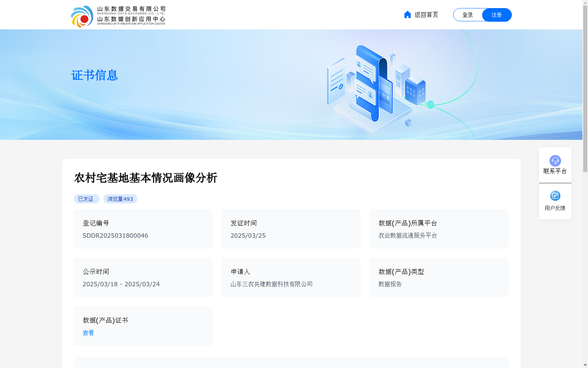Open the 数据(产品)类型 card

click(x=439, y=277)
